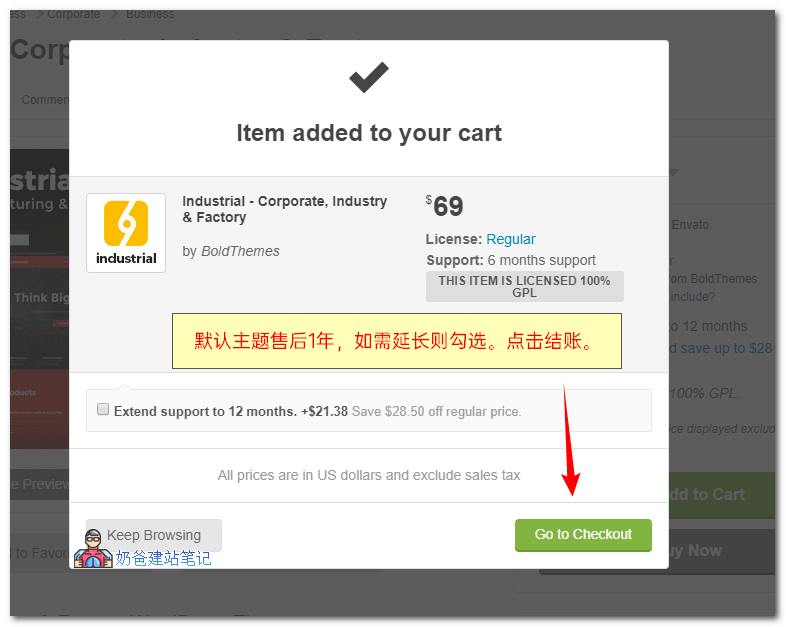Click the blue Chinese watermark site name
The height and width of the screenshot is (627, 786).
[163, 558]
